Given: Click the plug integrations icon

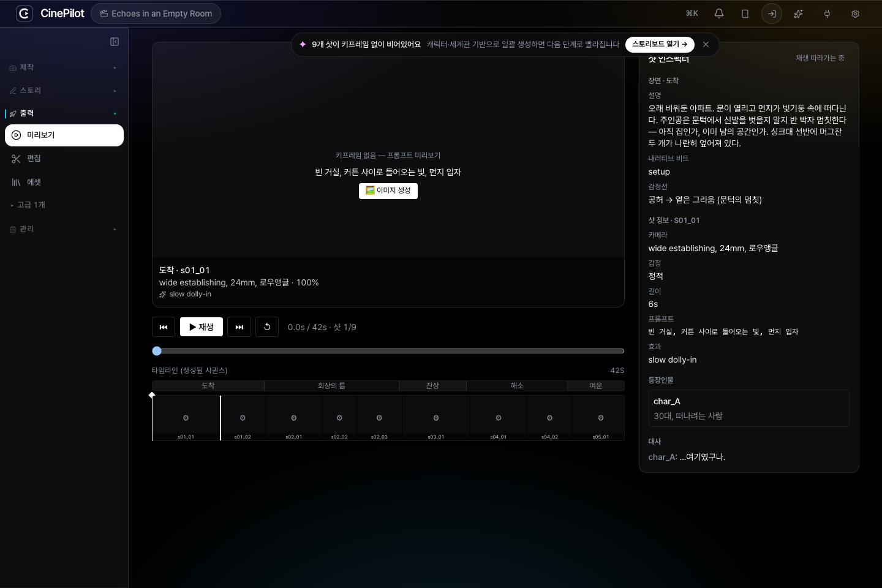Looking at the screenshot, I should pos(827,13).
